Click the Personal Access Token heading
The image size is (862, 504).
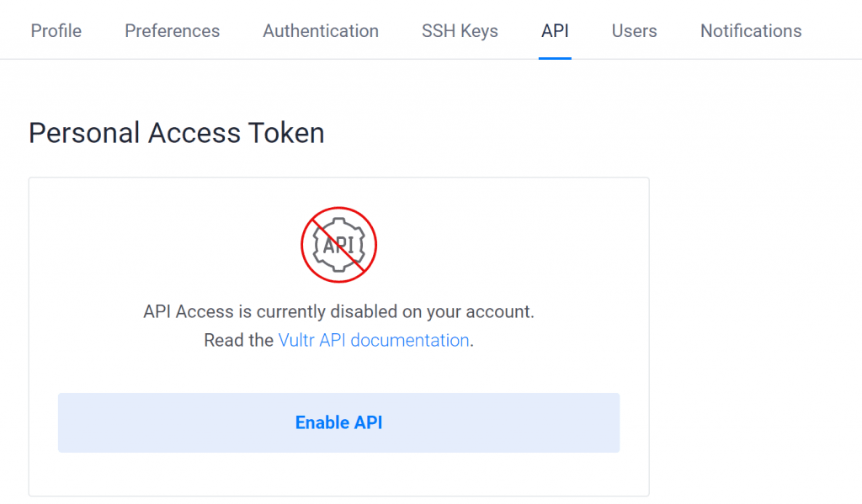pyautogui.click(x=176, y=132)
